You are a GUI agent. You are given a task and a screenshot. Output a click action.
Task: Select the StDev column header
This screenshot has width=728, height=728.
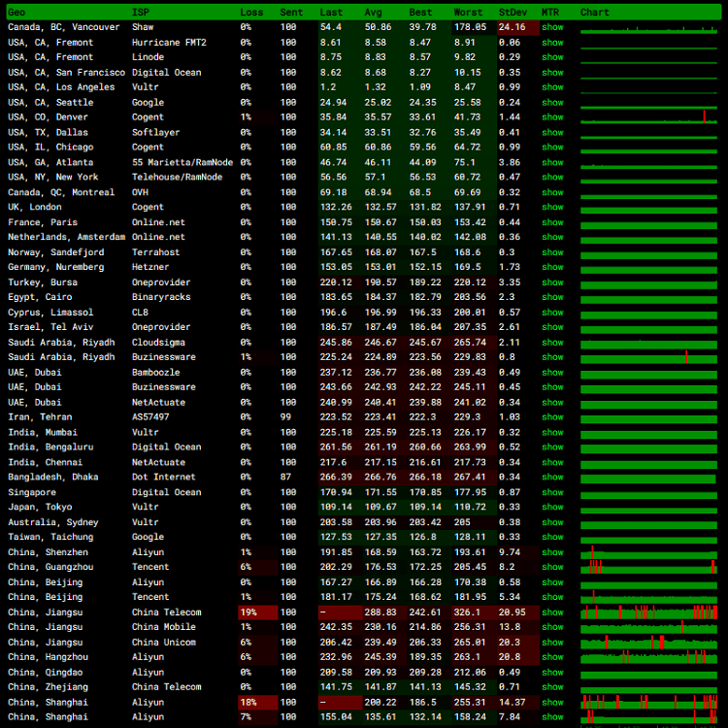coord(513,12)
